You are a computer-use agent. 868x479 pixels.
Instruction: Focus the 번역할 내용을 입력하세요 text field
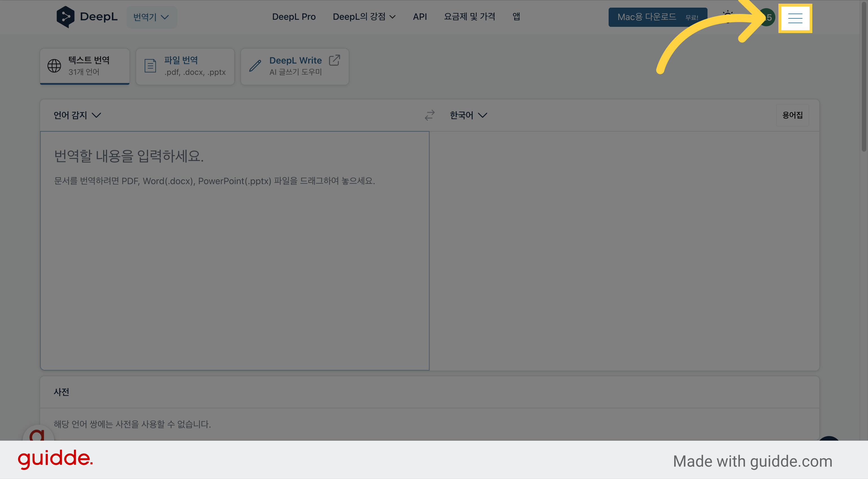tap(235, 251)
